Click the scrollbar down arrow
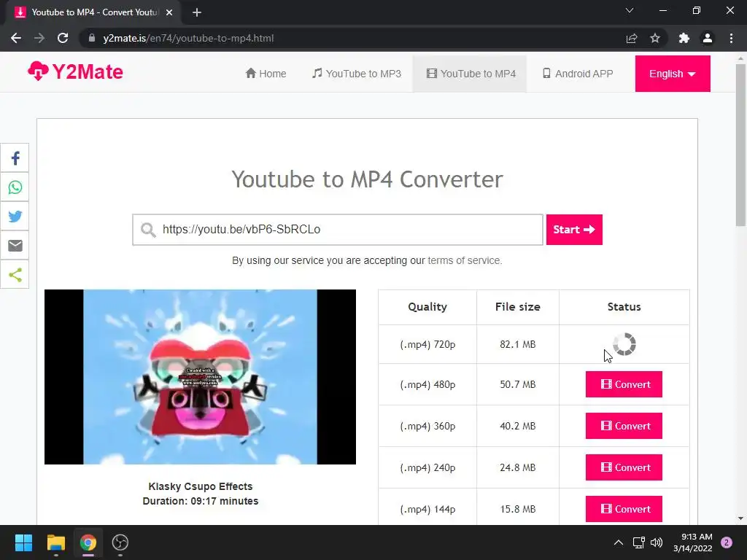 740,518
